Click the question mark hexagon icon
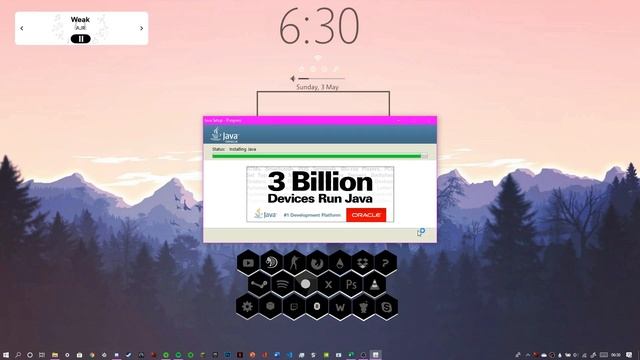The height and width of the screenshot is (360, 640). [385, 263]
